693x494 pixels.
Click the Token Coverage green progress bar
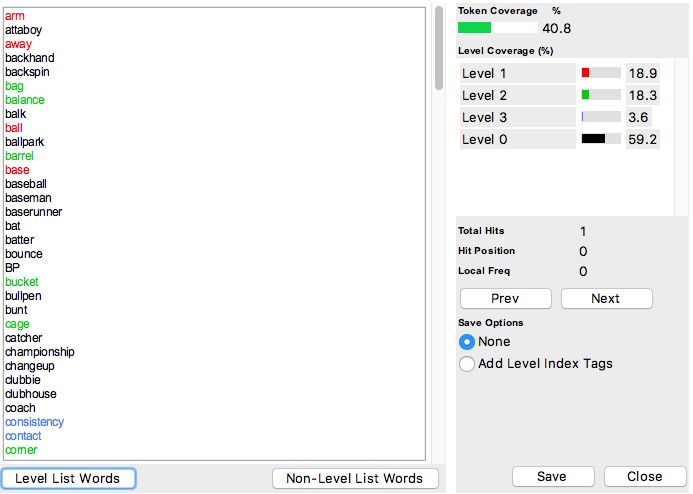click(474, 28)
